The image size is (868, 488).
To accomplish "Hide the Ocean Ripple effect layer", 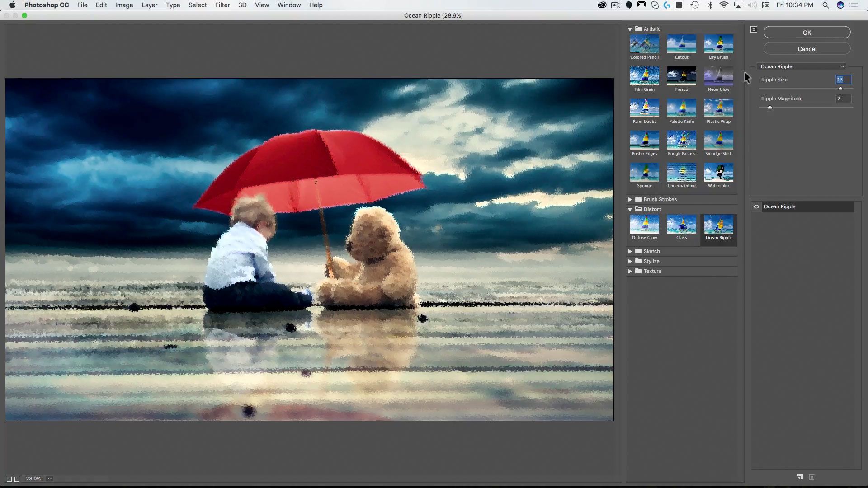I will (x=756, y=207).
